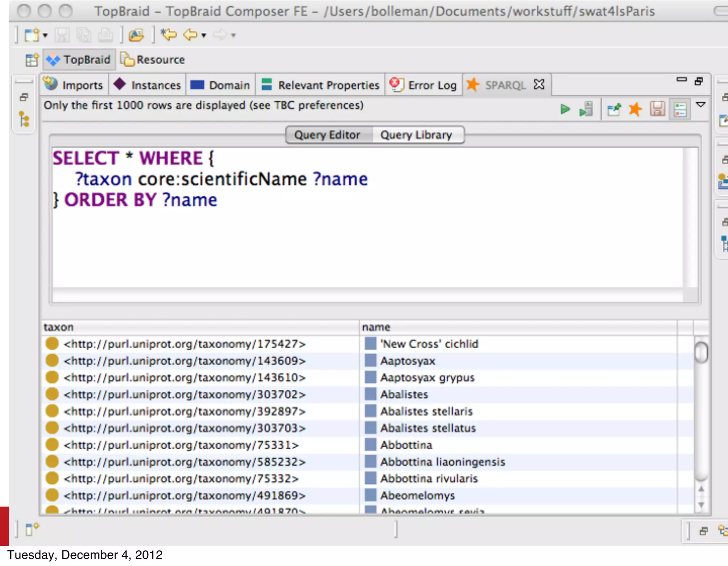Image resolution: width=728 pixels, height=566 pixels.
Task: Open the Relevant Properties tab
Action: click(321, 85)
